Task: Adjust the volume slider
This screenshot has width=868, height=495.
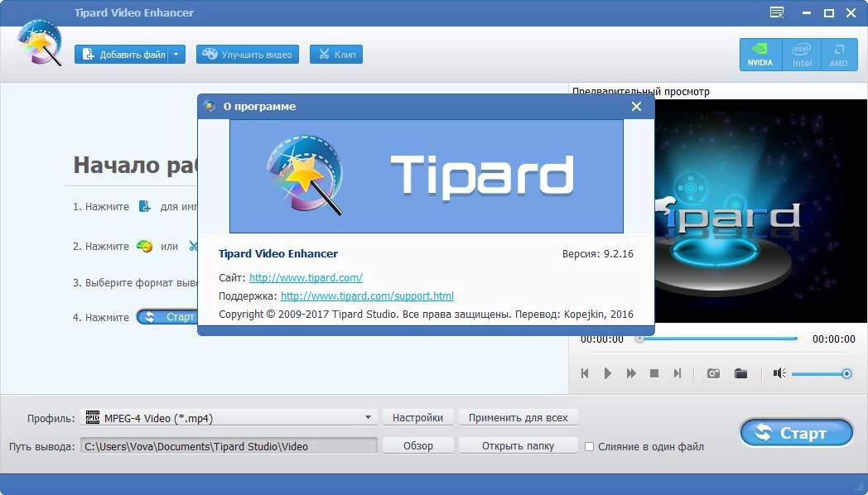Action: coord(822,374)
